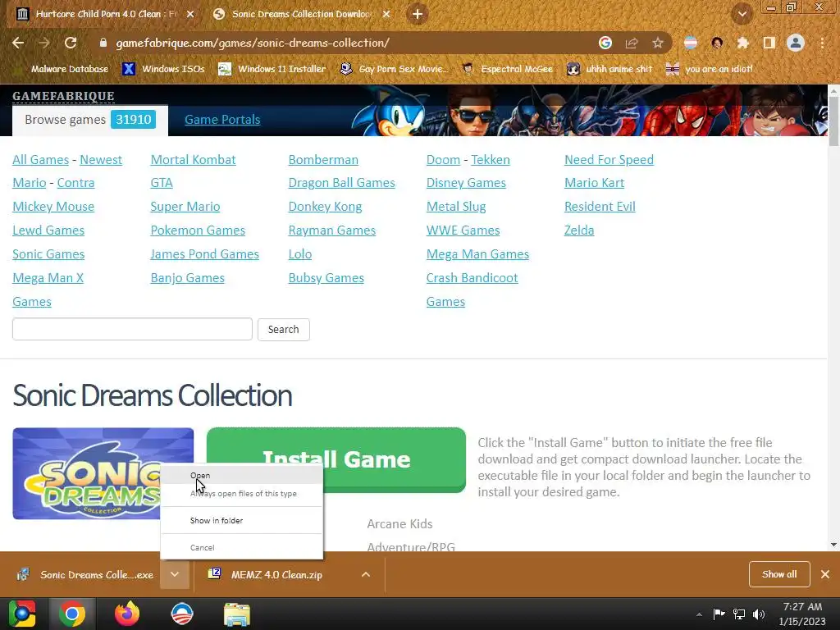This screenshot has width=840, height=630.
Task: Open the Pokemon Games link
Action: 198,231
